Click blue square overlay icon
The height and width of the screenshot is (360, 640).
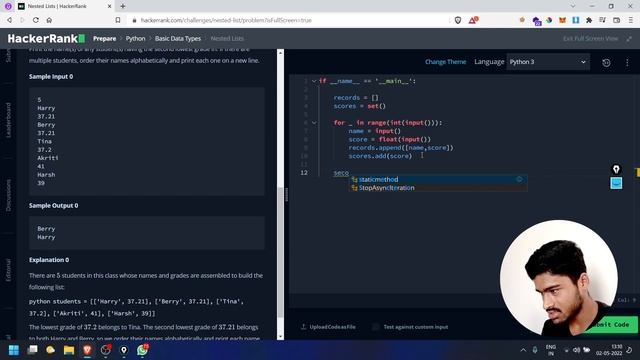point(616,183)
